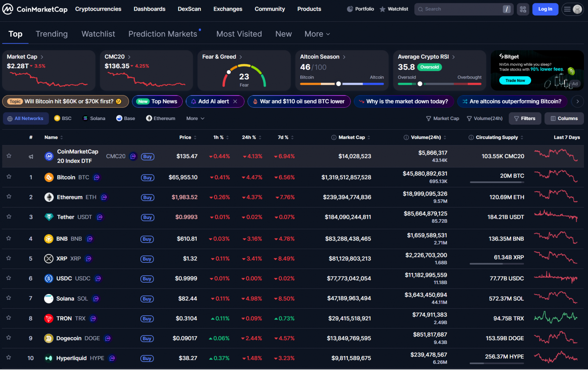Dismiss the Add AI alert chip

point(235,102)
